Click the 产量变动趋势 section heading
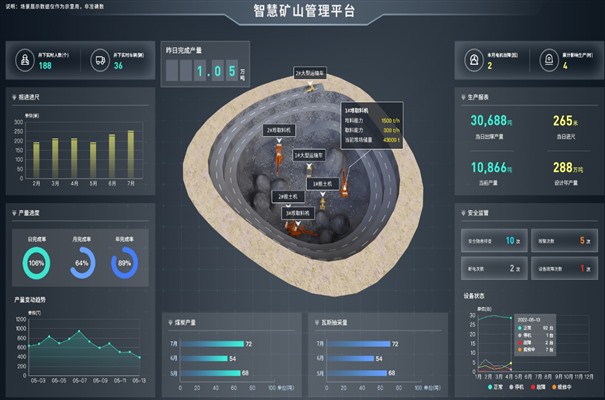Image resolution: width=605 pixels, height=400 pixels. (30, 300)
